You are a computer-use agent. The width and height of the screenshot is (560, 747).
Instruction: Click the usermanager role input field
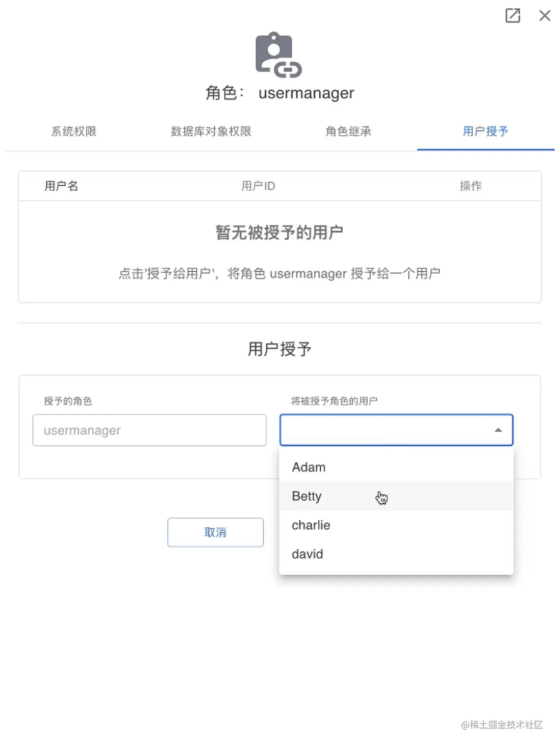(149, 430)
